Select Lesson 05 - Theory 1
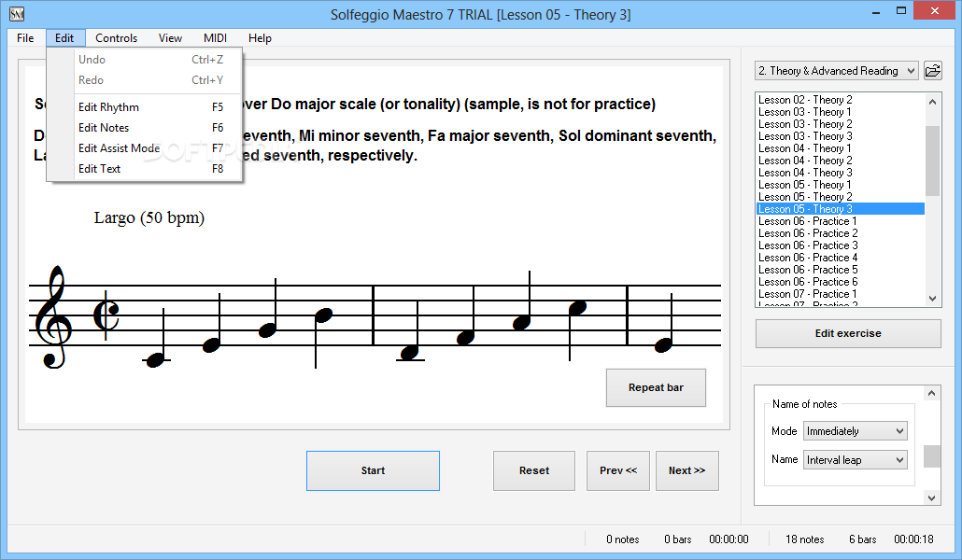Viewport: 962px width, 560px height. [840, 185]
